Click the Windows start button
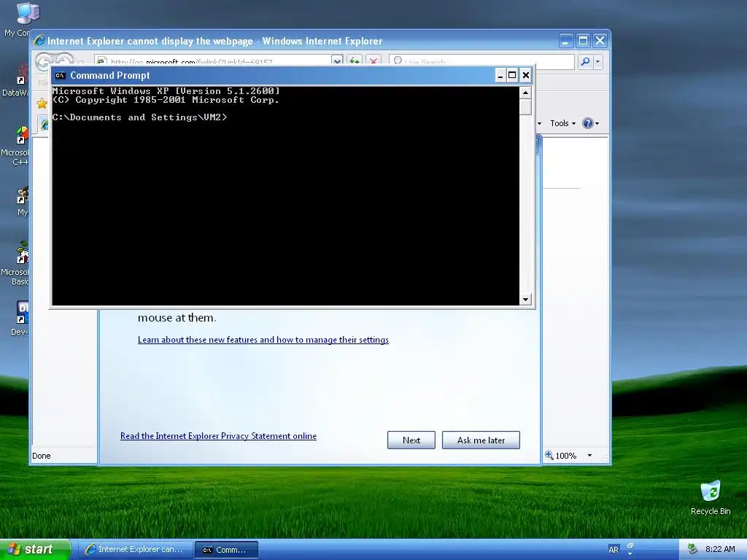The width and height of the screenshot is (747, 560). point(35,549)
